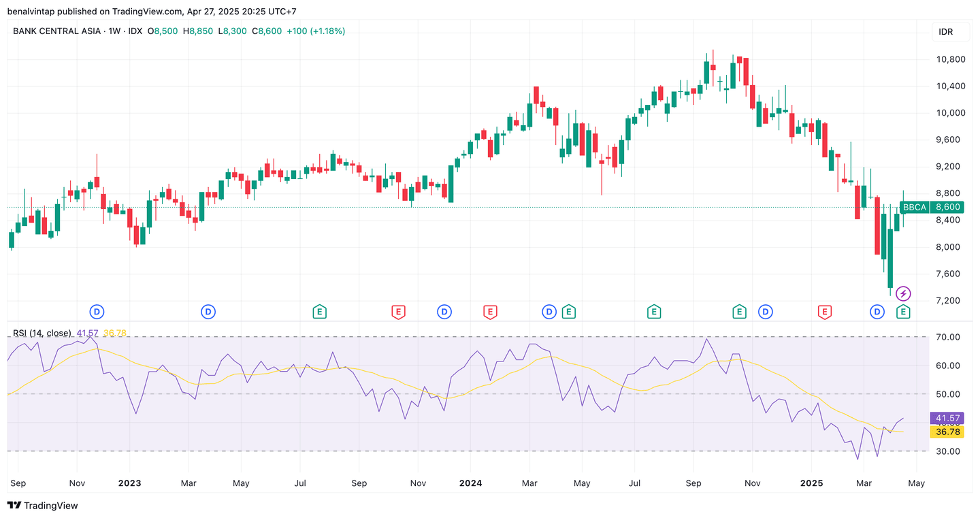Click the red earnings marker near late January 2024
980x518 pixels.
[489, 312]
